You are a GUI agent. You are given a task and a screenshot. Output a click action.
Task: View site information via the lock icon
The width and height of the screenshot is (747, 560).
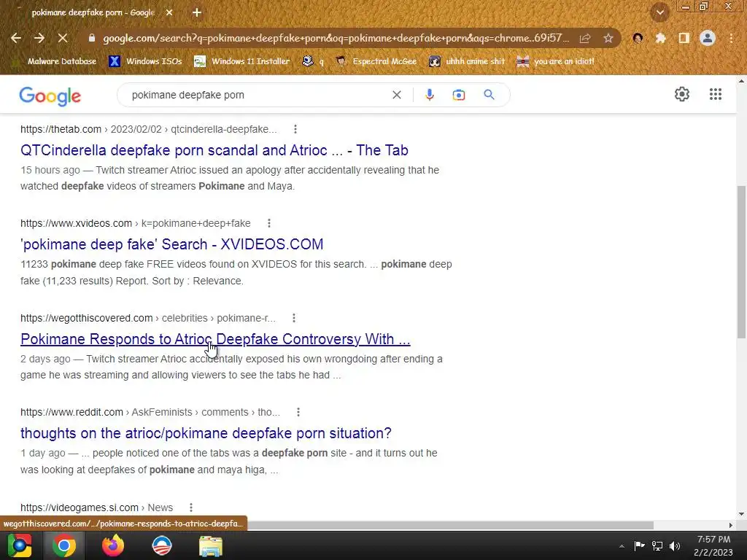click(92, 38)
